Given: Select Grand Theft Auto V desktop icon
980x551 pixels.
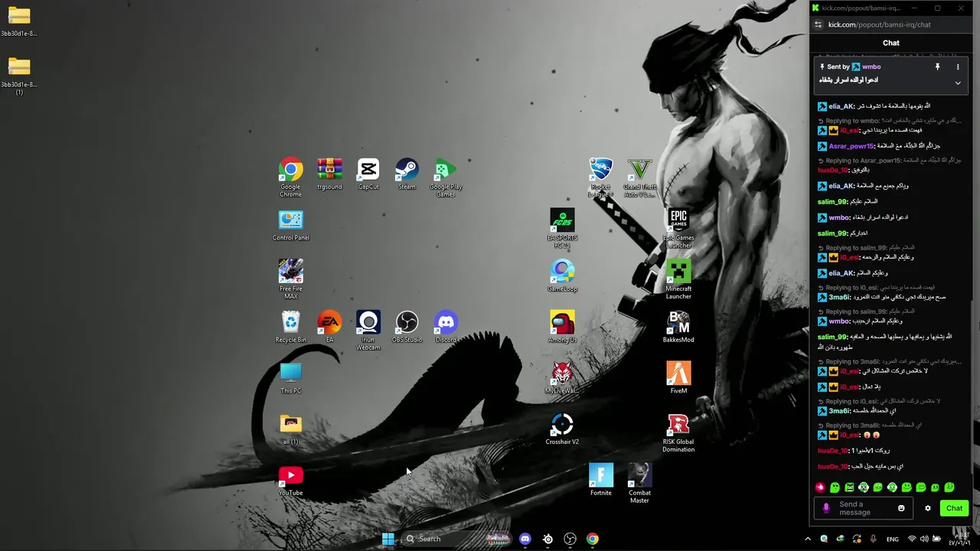Looking at the screenshot, I should pos(639,178).
